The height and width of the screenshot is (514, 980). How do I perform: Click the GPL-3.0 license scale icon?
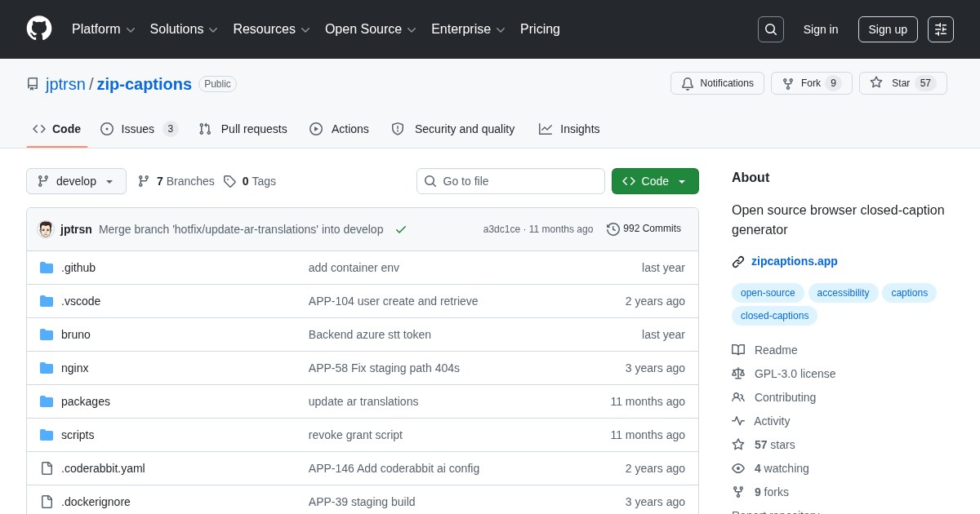tap(738, 374)
